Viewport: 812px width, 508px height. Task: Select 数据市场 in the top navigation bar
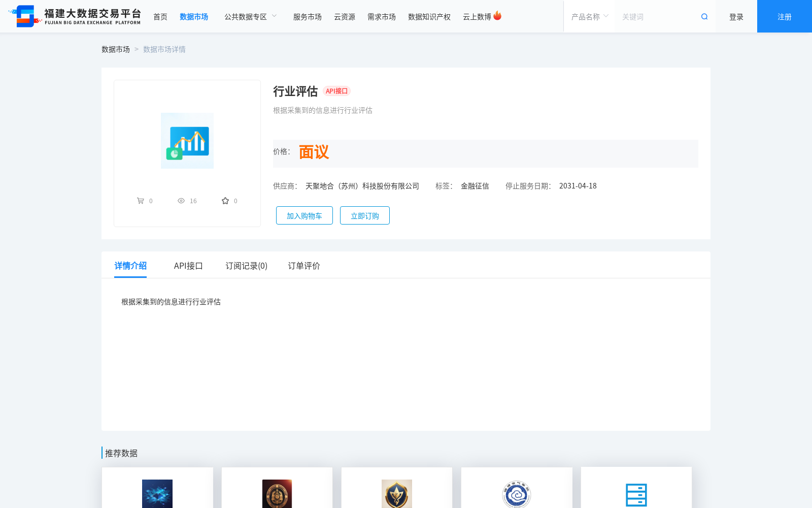pos(194,17)
